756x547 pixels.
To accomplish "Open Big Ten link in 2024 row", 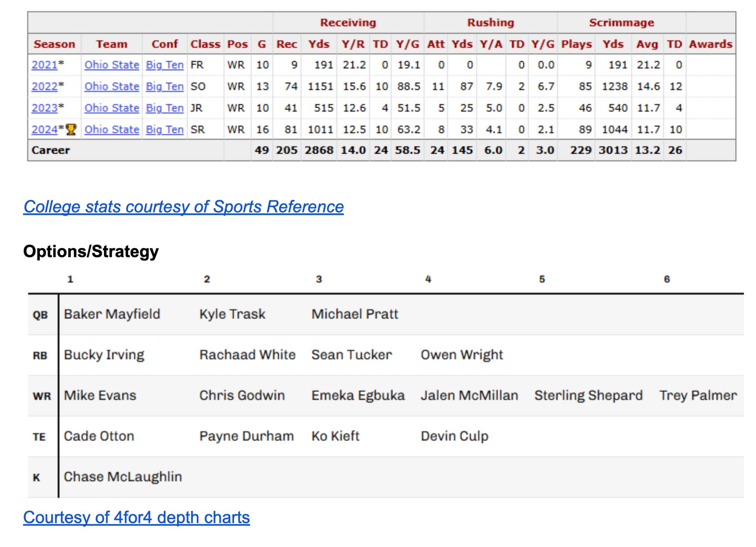I will (165, 129).
